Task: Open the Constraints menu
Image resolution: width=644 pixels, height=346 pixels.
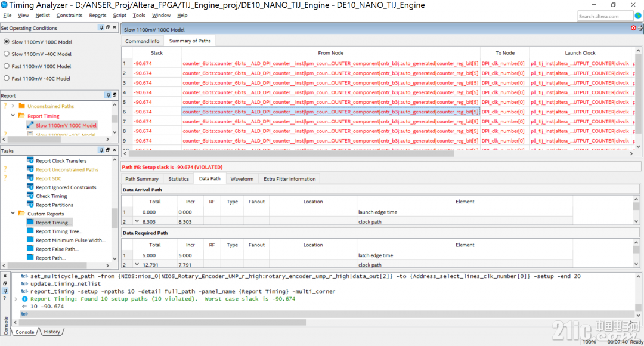Action: click(69, 15)
